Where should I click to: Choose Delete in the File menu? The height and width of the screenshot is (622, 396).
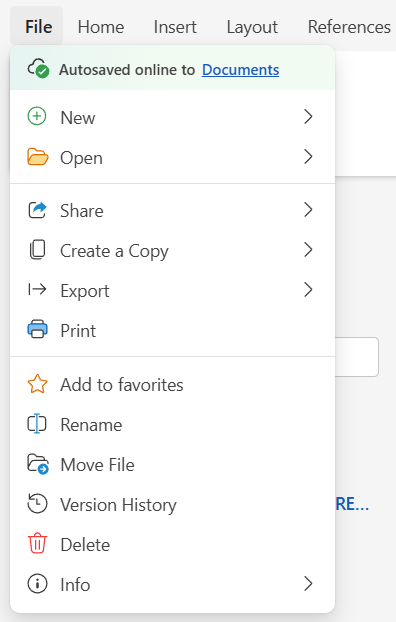tap(172, 545)
